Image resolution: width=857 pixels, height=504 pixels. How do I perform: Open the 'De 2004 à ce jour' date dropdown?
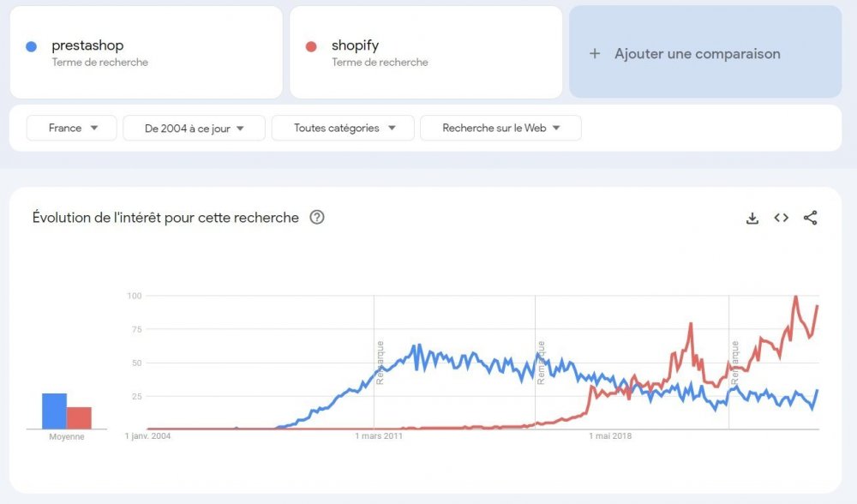click(194, 127)
